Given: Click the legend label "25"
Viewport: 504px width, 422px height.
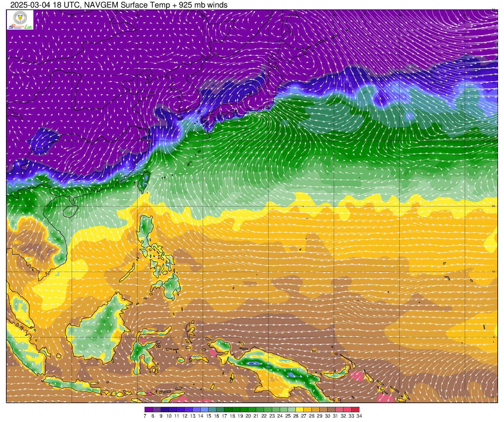Looking at the screenshot, I should [288, 416].
